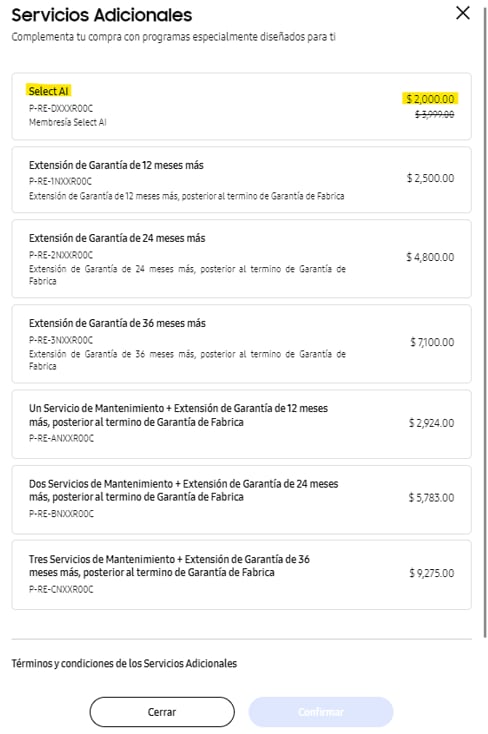Choose Extensión de Garantía de 36 meses más

[241, 344]
